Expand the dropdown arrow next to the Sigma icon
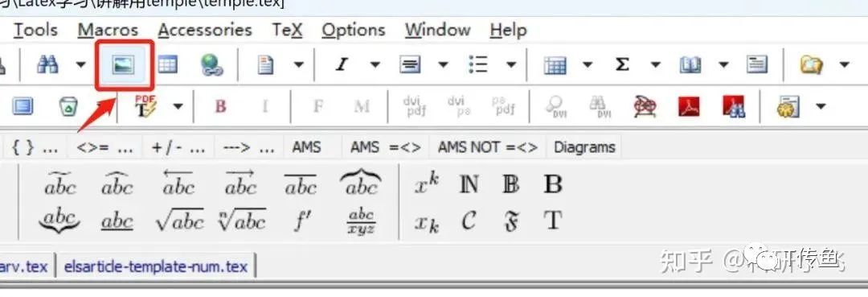The width and height of the screenshot is (868, 297). pos(655,65)
